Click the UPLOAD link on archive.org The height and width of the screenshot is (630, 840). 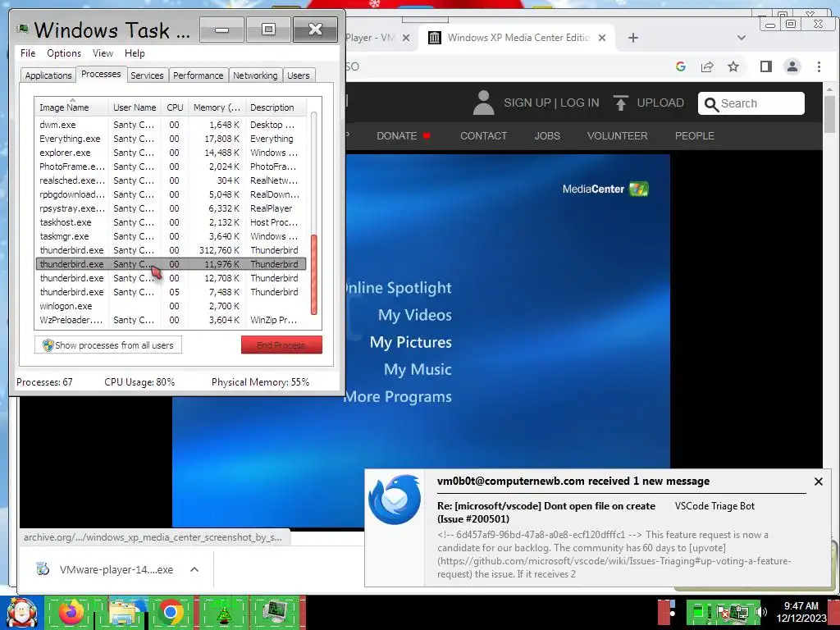coord(649,103)
